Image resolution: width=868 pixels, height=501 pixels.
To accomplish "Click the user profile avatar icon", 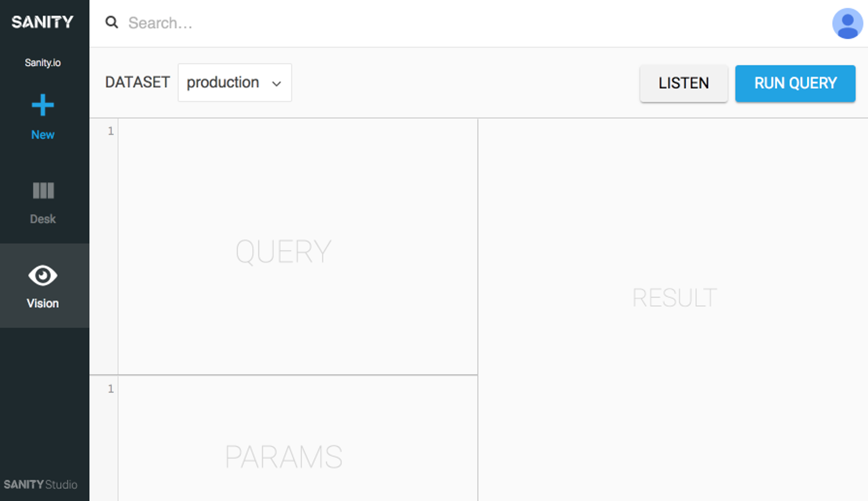I will 845,23.
